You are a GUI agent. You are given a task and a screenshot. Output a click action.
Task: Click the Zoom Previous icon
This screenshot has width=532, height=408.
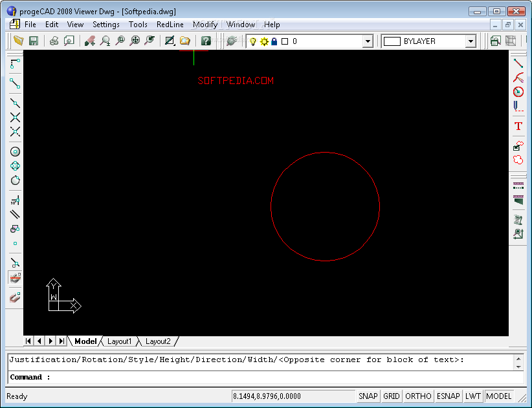150,41
